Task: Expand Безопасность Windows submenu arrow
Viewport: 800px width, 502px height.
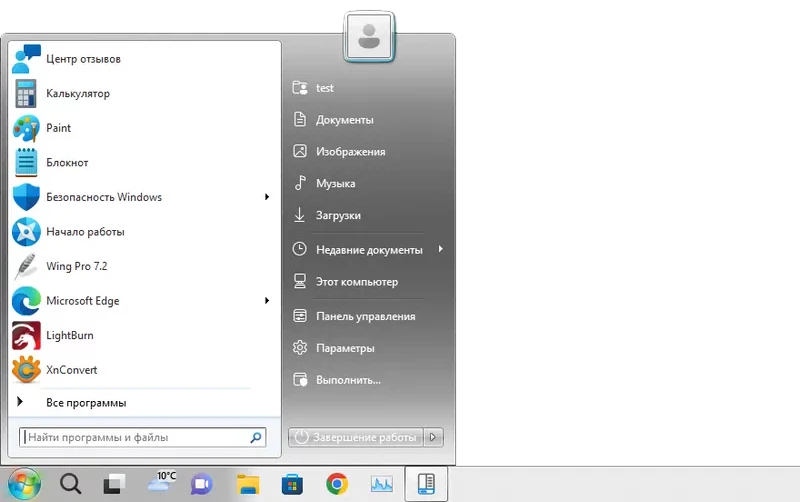Action: point(267,197)
